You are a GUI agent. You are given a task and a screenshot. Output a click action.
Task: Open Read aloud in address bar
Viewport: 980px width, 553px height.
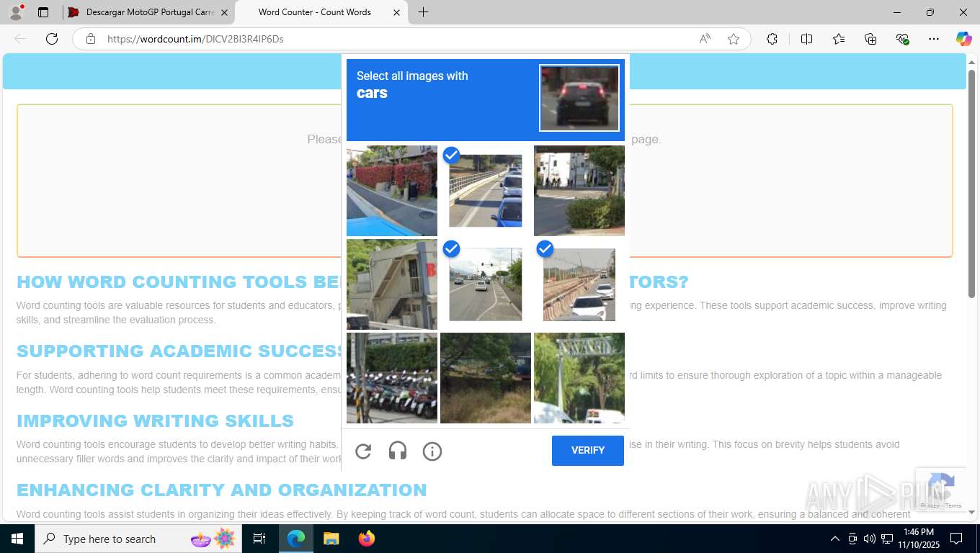(x=705, y=39)
